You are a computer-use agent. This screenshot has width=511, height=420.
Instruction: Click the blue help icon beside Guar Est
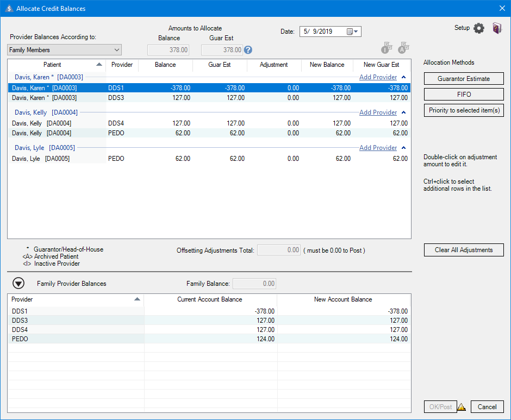[x=248, y=50]
